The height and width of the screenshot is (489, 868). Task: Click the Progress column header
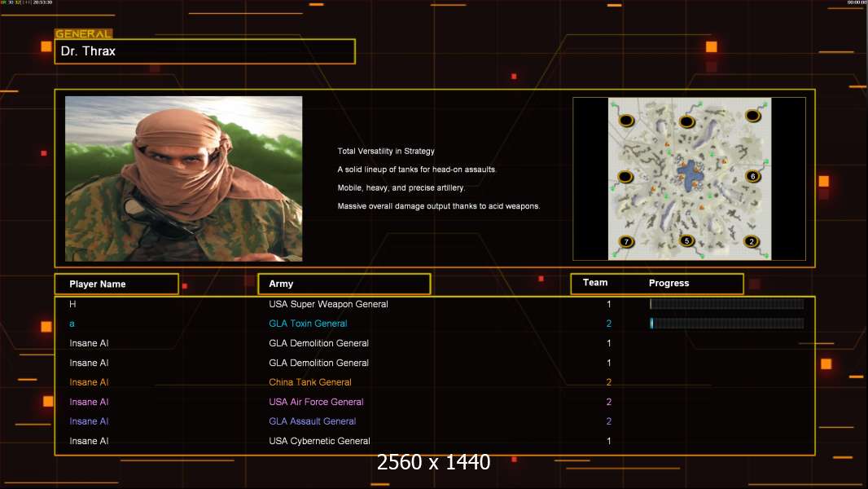(669, 284)
